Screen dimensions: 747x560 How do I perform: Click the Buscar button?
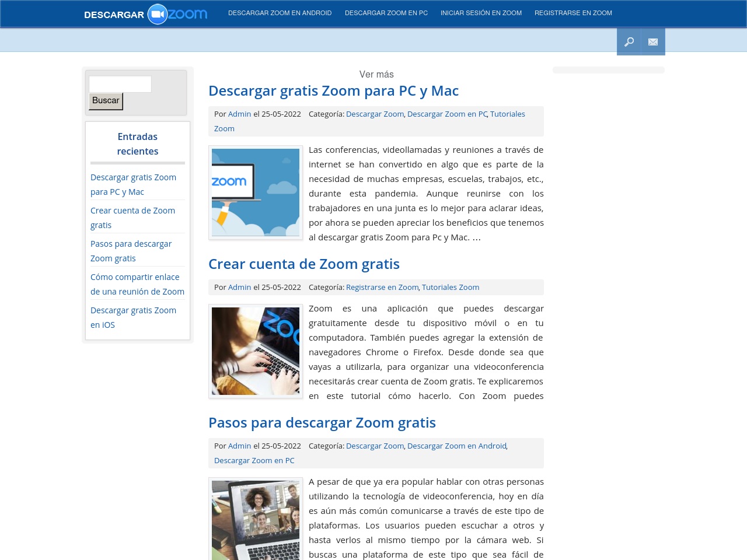(x=106, y=101)
